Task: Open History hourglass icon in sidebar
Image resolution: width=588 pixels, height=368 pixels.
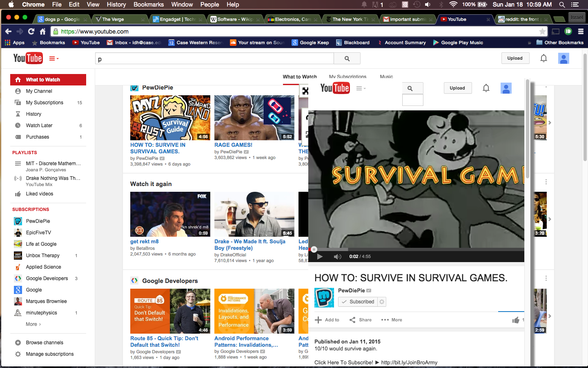Action: [18, 114]
